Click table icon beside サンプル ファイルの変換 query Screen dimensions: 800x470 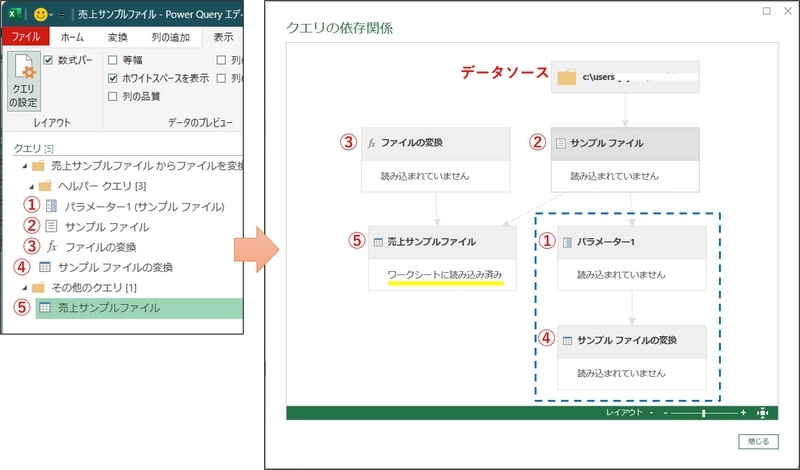45,267
